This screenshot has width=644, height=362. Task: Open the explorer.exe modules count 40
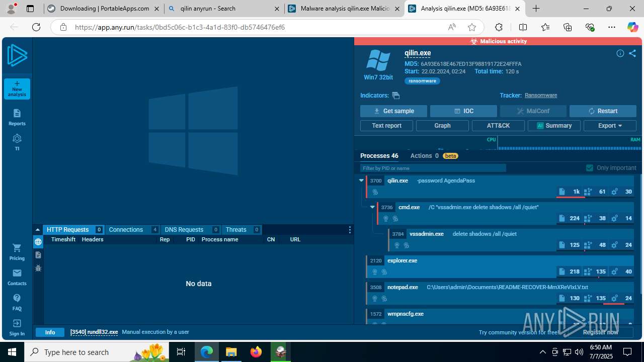tap(622, 271)
